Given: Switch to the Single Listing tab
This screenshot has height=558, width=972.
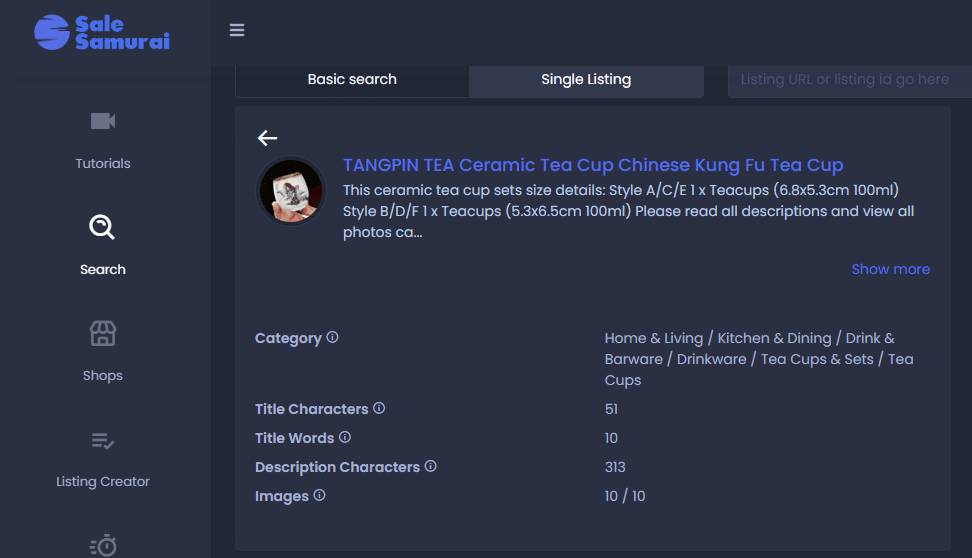Looking at the screenshot, I should pyautogui.click(x=586, y=80).
